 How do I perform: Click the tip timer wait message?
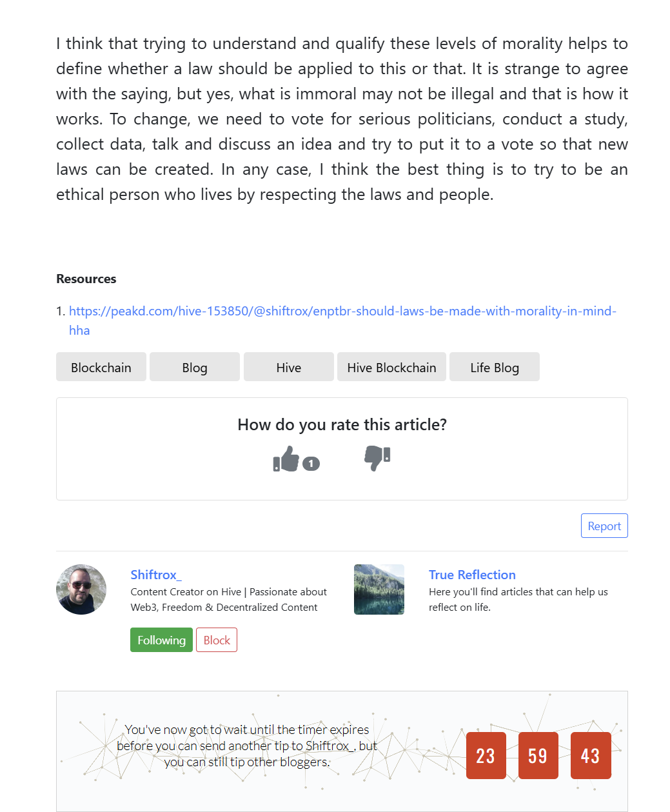pyautogui.click(x=247, y=746)
